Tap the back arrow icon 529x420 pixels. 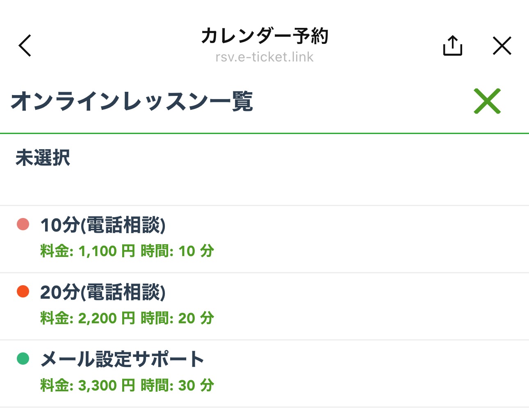coord(25,45)
